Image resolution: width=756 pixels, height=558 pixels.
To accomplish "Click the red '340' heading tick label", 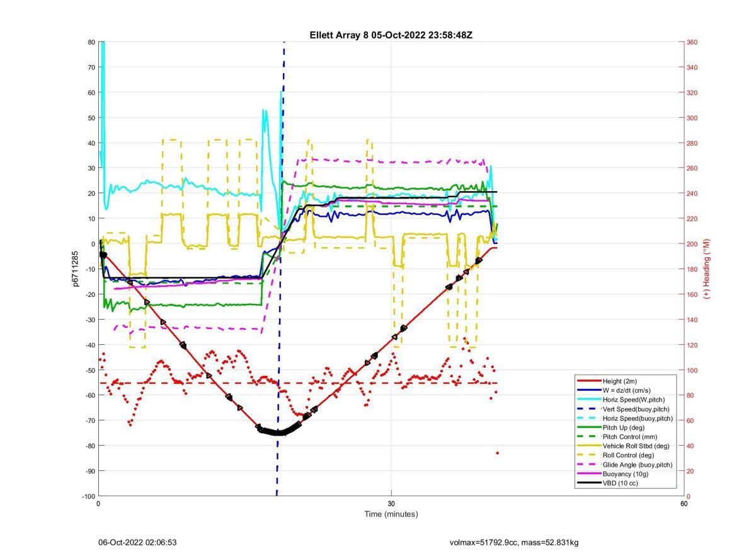I will [x=692, y=67].
